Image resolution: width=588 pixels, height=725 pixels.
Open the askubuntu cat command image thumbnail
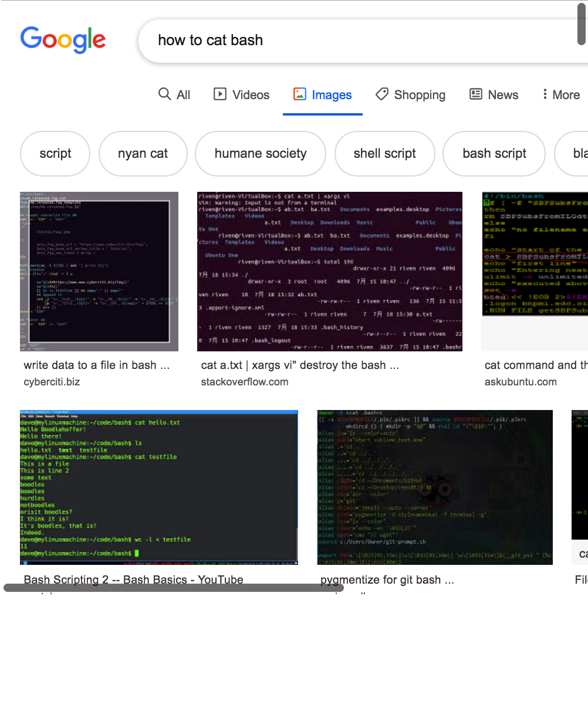pyautogui.click(x=535, y=272)
